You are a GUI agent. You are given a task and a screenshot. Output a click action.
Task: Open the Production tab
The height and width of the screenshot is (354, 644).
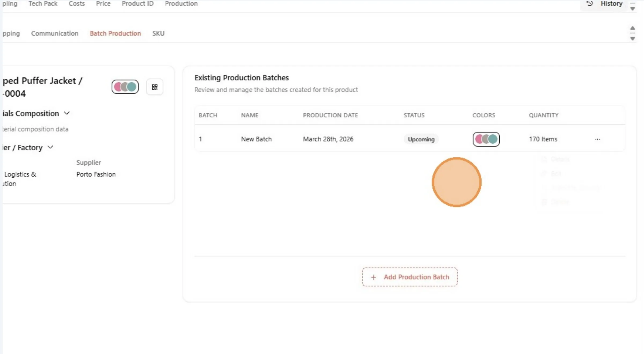coord(181,3)
